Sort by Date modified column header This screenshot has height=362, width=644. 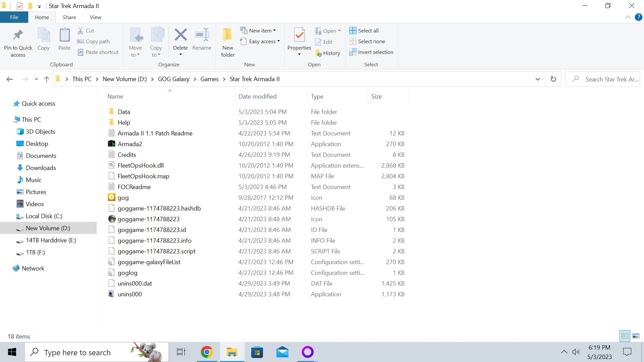271,96
